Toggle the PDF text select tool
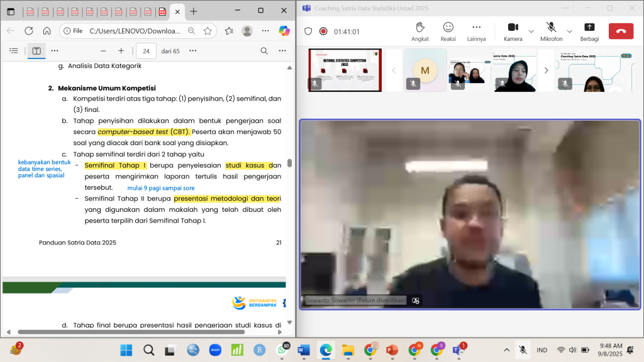 point(36,51)
